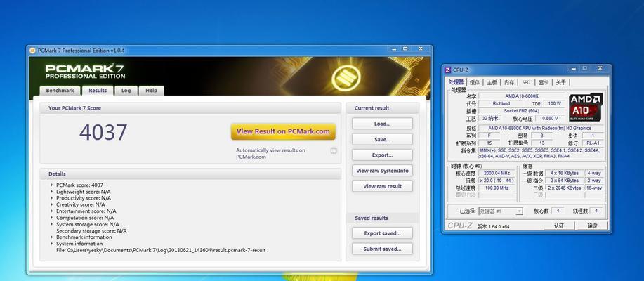Click the PCMark 7 title bar icon
644x281 pixels.
click(32, 50)
